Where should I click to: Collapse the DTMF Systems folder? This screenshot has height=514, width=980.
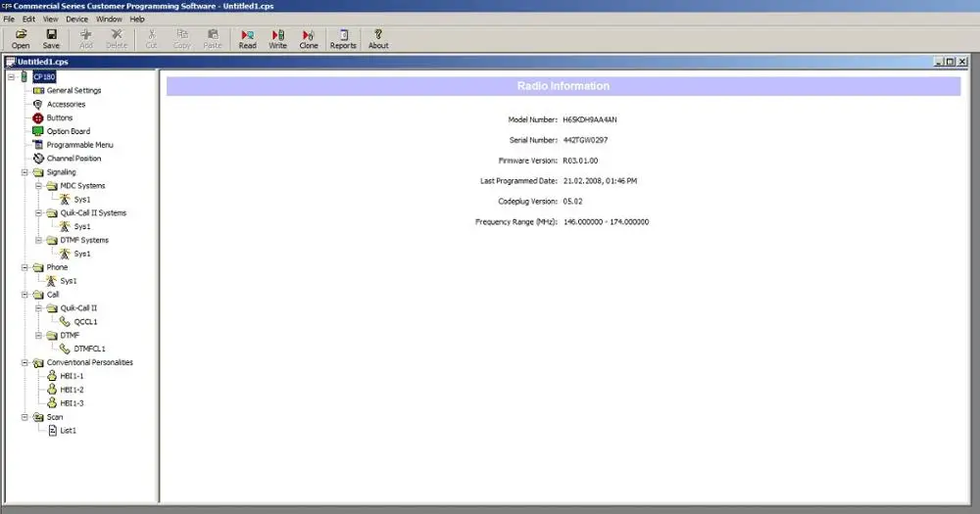point(39,241)
